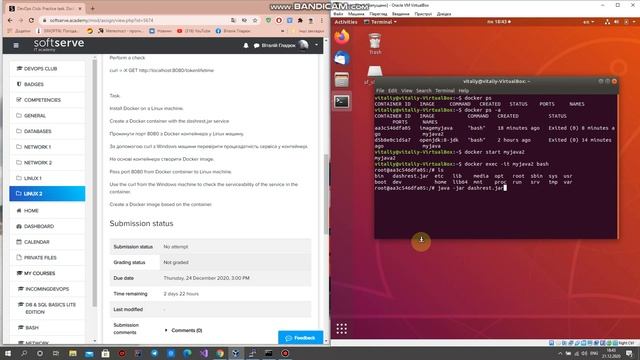Open PRIVATE FILES in the sidebar
The width and height of the screenshot is (640, 360).
(x=47, y=258)
